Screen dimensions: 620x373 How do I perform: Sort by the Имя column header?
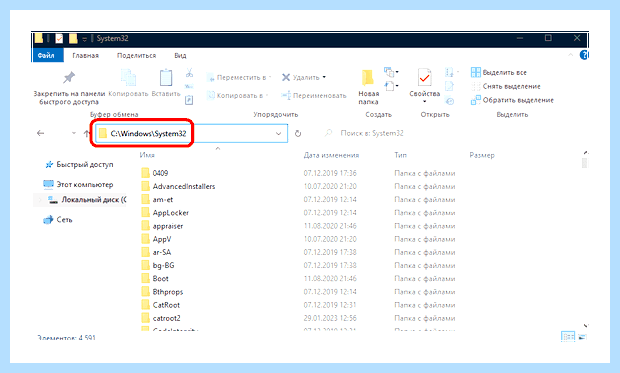click(x=147, y=155)
